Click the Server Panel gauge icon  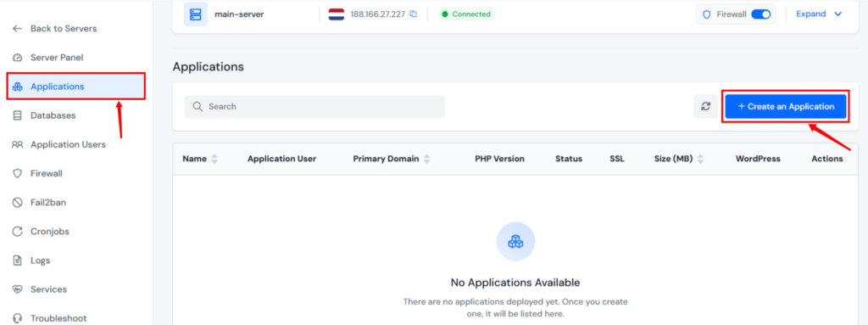18,58
